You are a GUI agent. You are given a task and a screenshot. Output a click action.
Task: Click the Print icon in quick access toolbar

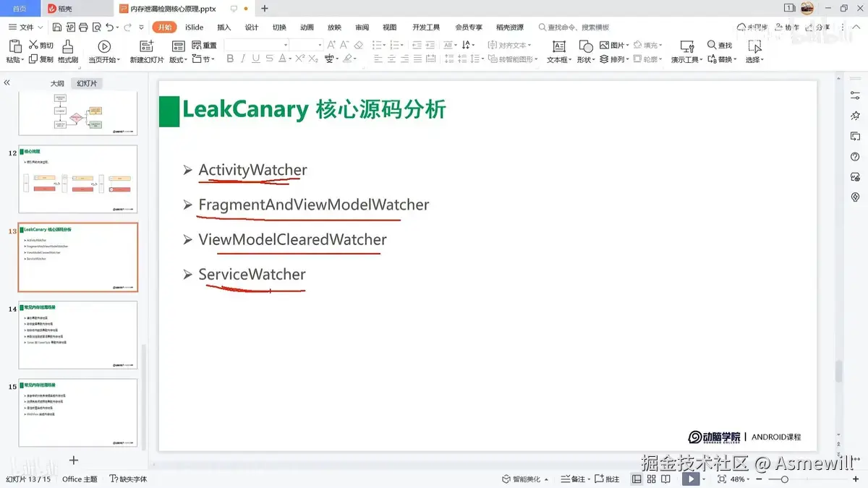tap(82, 27)
